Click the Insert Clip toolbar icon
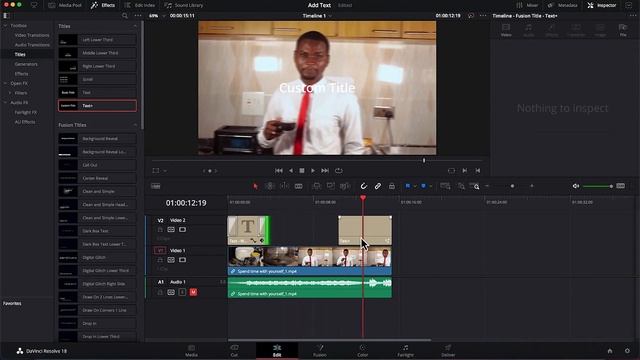 [316, 186]
